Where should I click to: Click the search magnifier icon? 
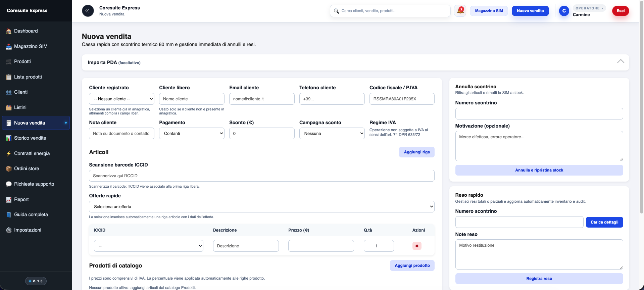tap(336, 11)
